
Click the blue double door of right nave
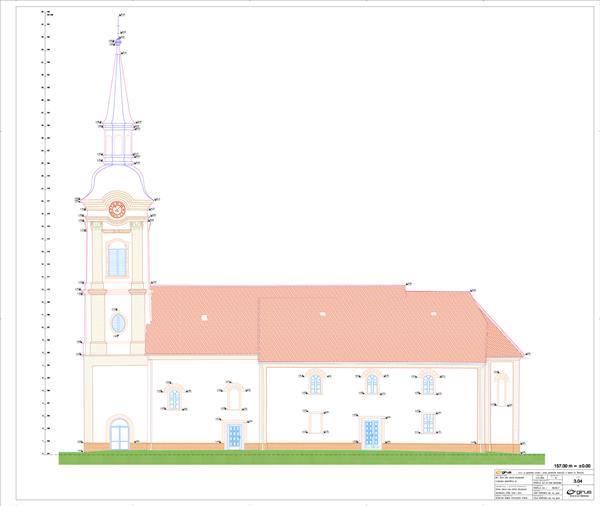coord(371,434)
